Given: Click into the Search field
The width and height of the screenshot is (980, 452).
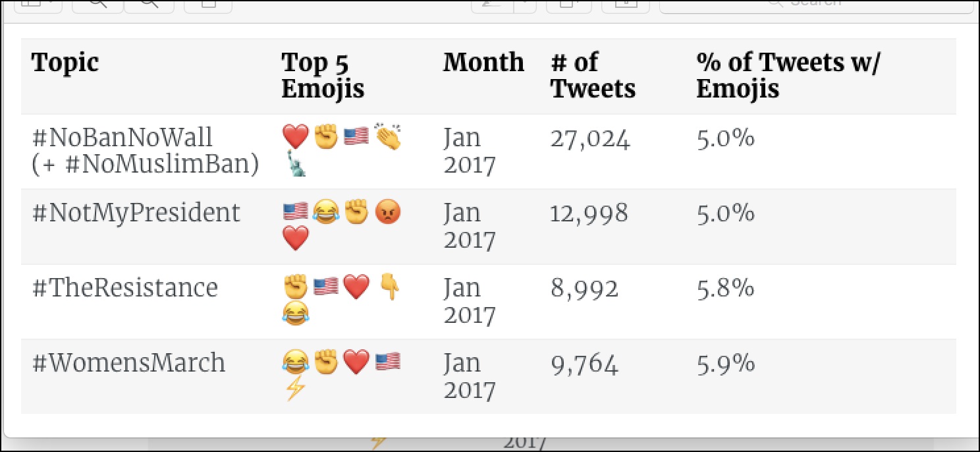Looking at the screenshot, I should pos(816,5).
